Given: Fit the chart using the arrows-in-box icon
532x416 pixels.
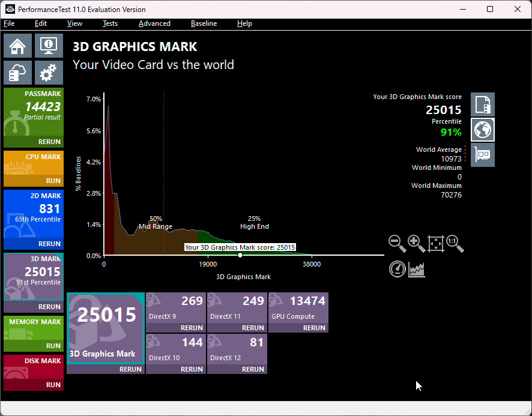Looking at the screenshot, I should [x=435, y=244].
